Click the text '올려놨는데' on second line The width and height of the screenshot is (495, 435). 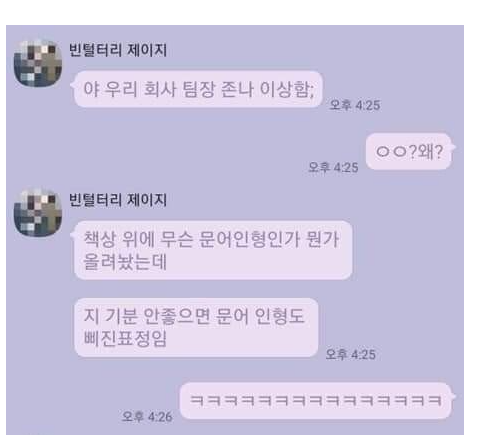(x=125, y=262)
